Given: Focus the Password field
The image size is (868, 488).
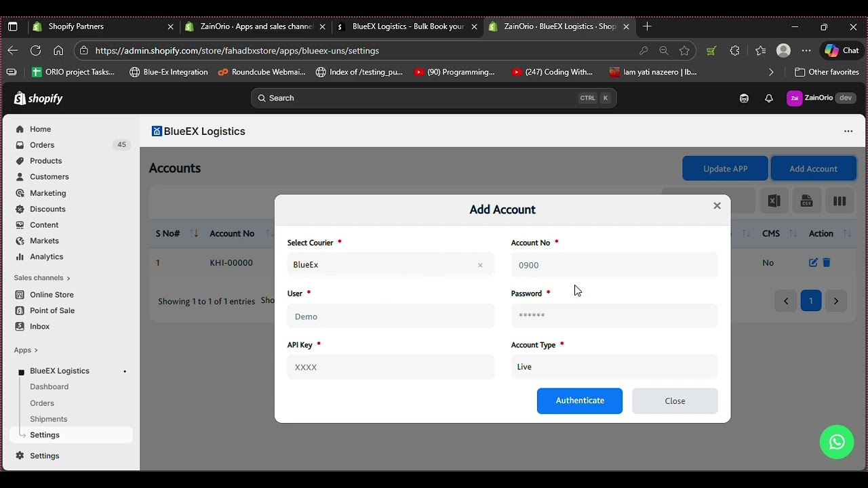Looking at the screenshot, I should tap(614, 316).
